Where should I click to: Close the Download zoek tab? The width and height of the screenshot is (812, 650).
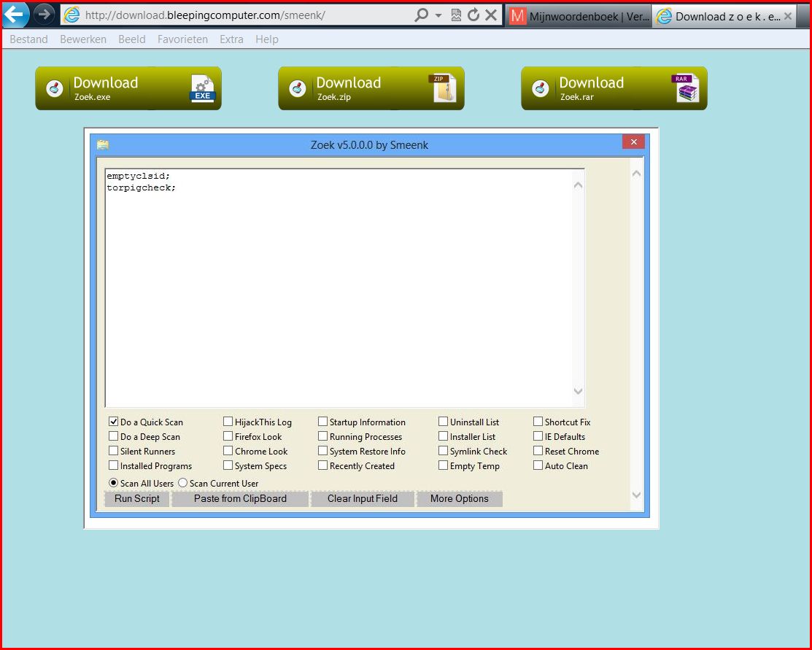point(788,16)
